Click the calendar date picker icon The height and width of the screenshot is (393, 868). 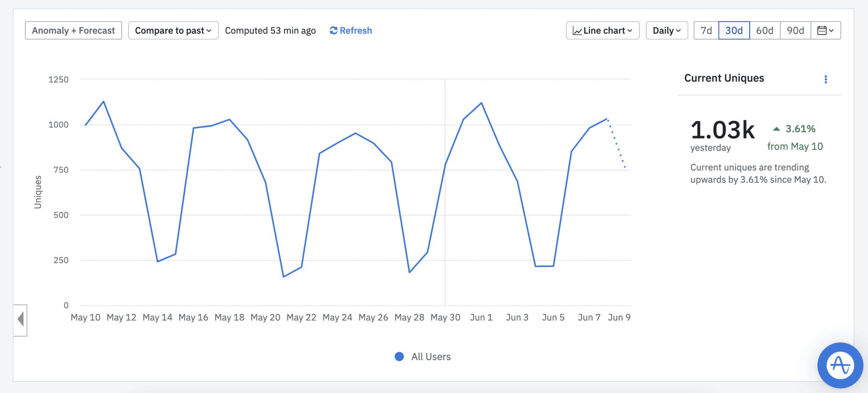[x=822, y=30]
